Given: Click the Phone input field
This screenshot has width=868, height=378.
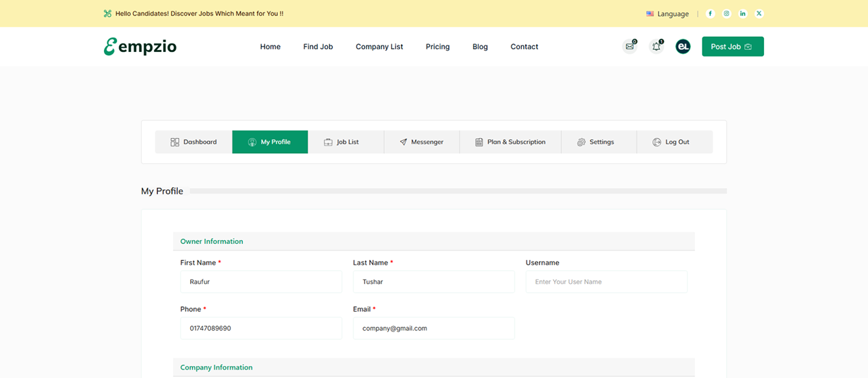Looking at the screenshot, I should pyautogui.click(x=261, y=328).
